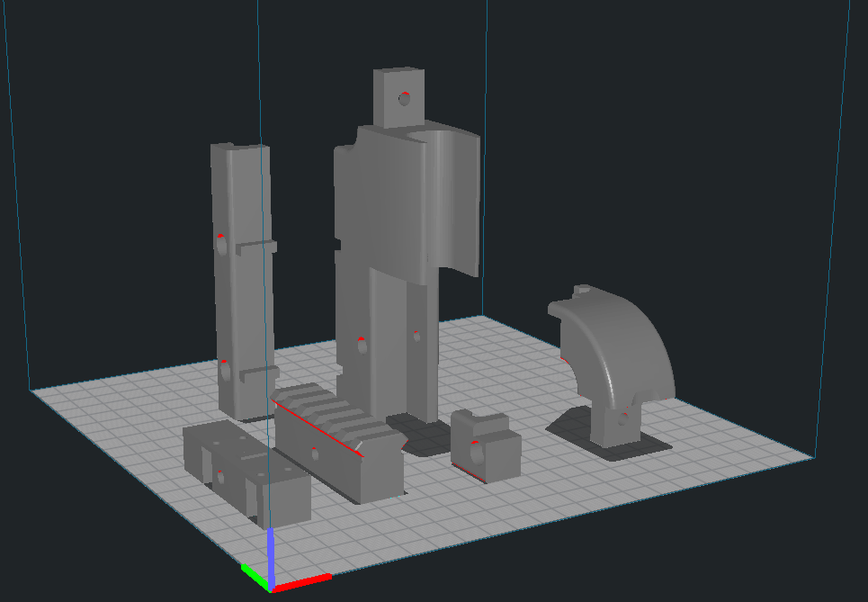This screenshot has width=868, height=602.
Task: Click the red-marked hole on the top cube
Action: click(x=405, y=99)
